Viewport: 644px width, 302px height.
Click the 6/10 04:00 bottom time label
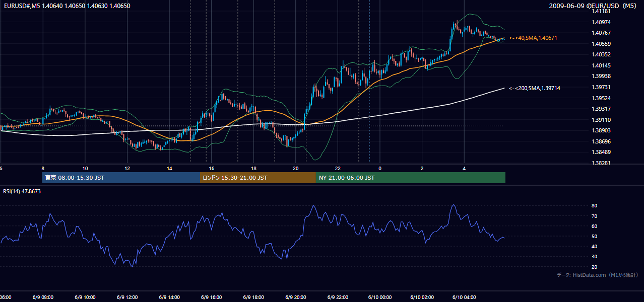[464, 297]
